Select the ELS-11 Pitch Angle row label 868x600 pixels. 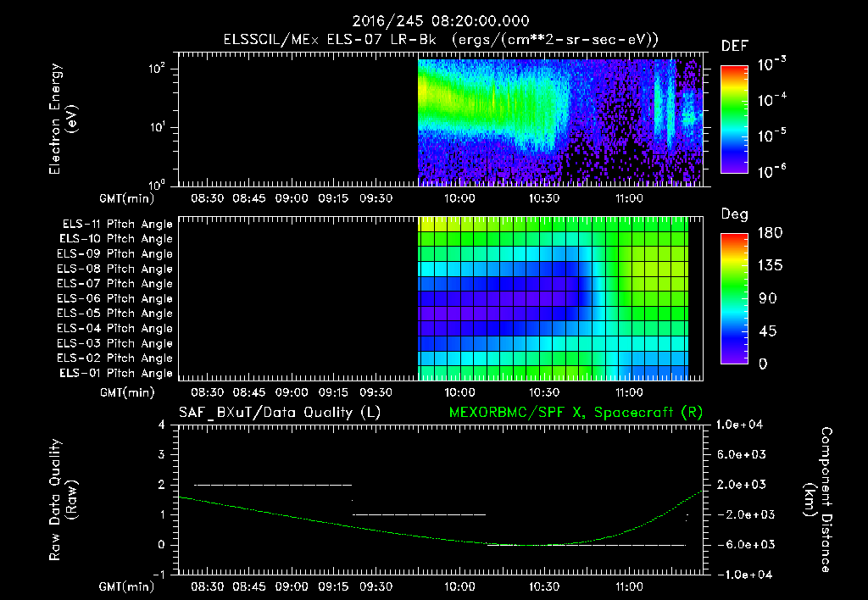click(x=117, y=225)
